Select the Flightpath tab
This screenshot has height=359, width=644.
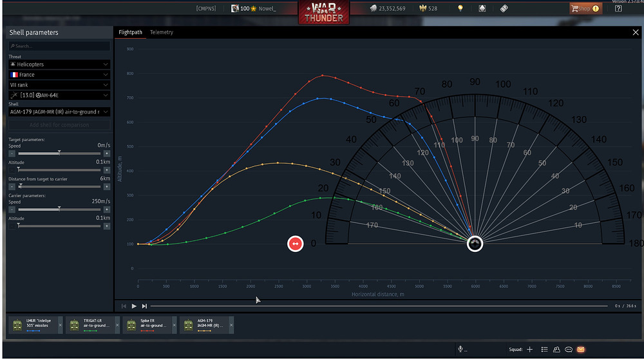click(130, 32)
